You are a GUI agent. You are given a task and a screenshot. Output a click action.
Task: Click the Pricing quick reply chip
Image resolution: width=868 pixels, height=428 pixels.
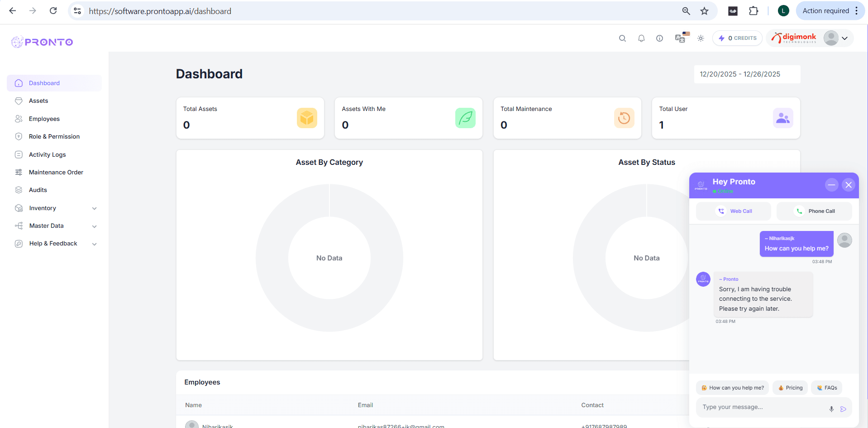pyautogui.click(x=790, y=388)
